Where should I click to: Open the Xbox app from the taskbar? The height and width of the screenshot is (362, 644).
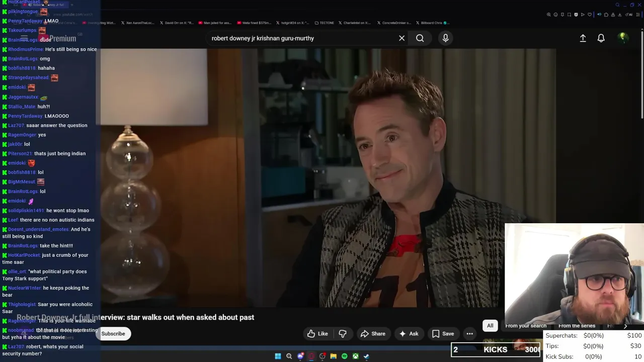[355, 356]
